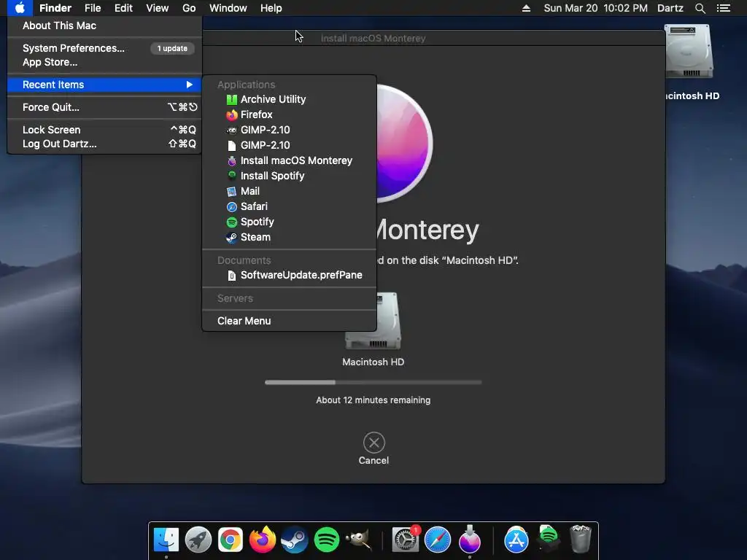Image resolution: width=747 pixels, height=560 pixels.
Task: Click Install macOS Monterey Dock icon
Action: pos(470,540)
